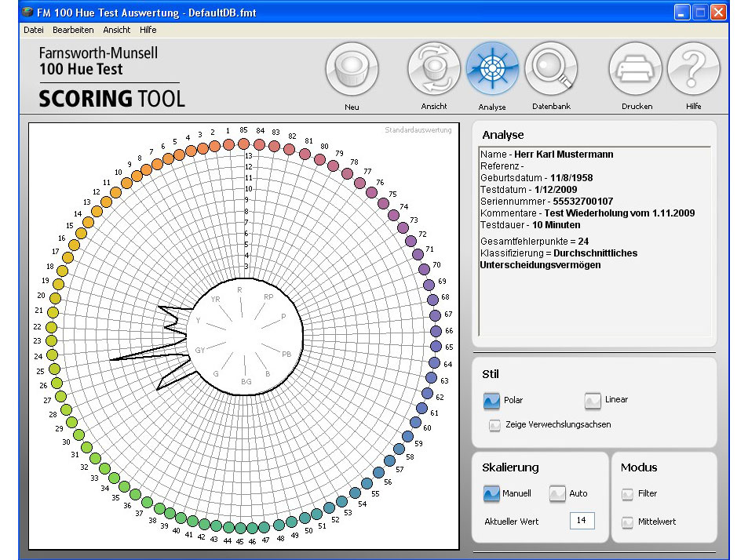Click the Drucken printer icon

[x=636, y=69]
